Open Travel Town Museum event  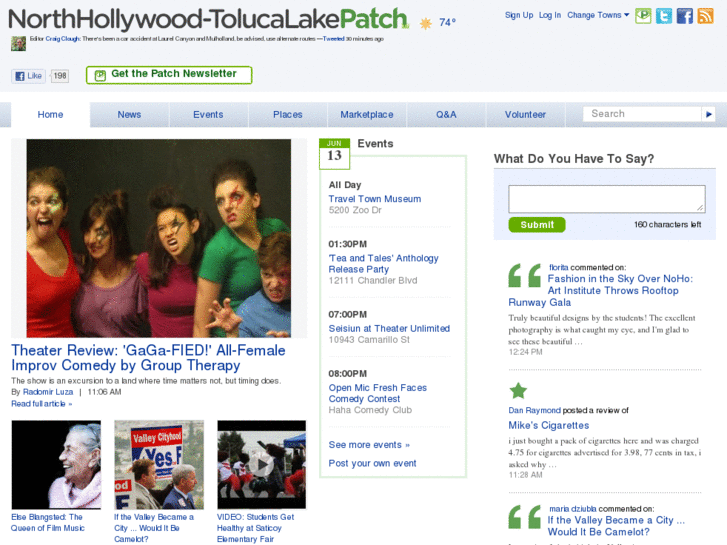375,199
